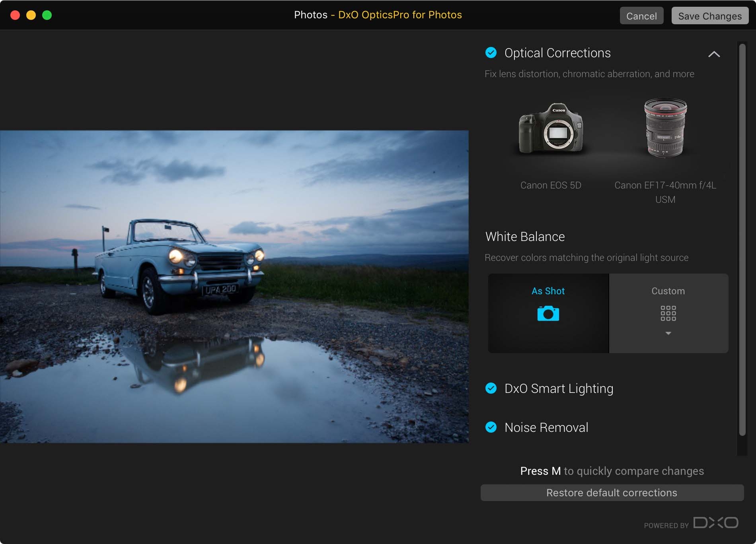Click the Canon EF17-40mm lens image

tap(665, 128)
